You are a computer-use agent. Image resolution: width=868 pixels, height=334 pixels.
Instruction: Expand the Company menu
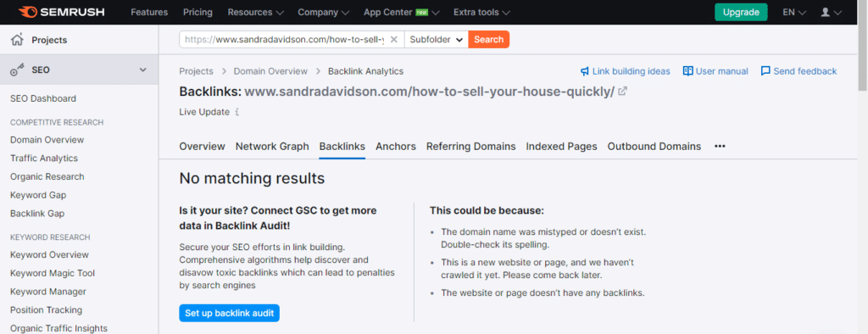[x=323, y=12]
